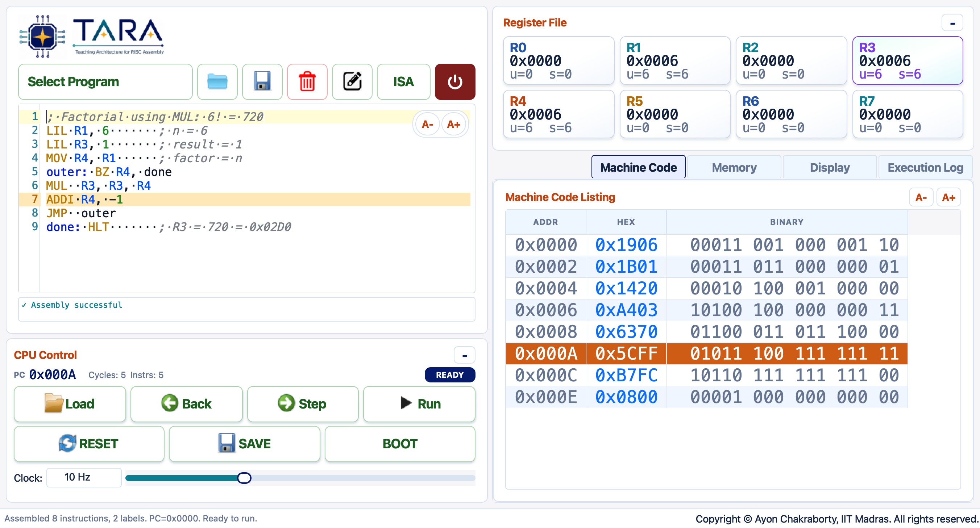Select register R7 card
The height and width of the screenshot is (528, 980).
(908, 114)
